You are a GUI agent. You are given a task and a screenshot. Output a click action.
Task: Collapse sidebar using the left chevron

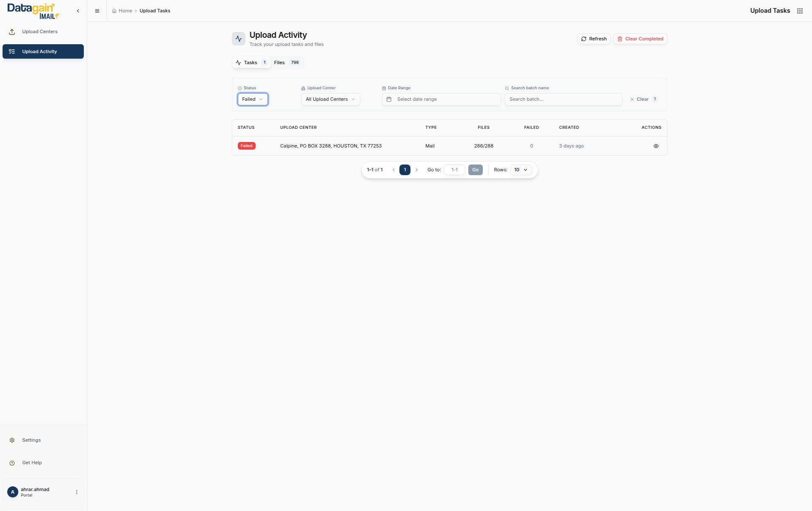[78, 11]
